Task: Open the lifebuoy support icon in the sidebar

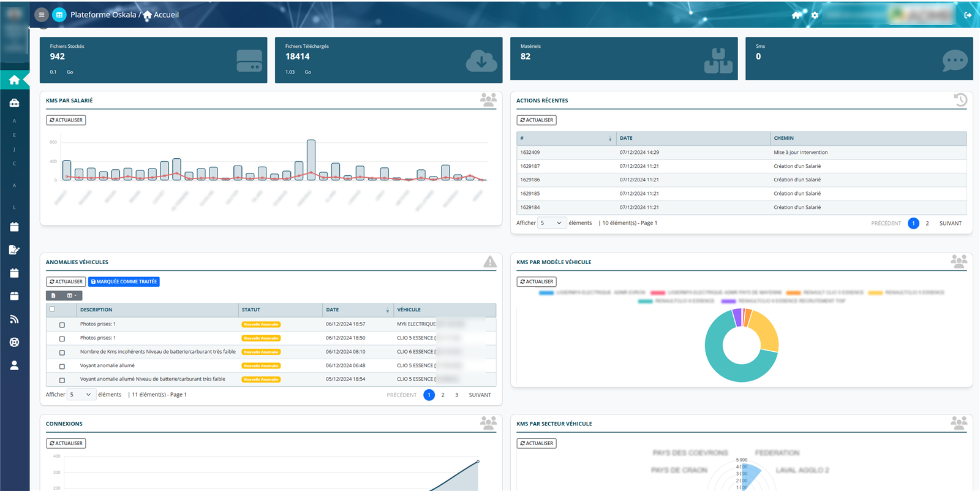Action: [x=14, y=342]
